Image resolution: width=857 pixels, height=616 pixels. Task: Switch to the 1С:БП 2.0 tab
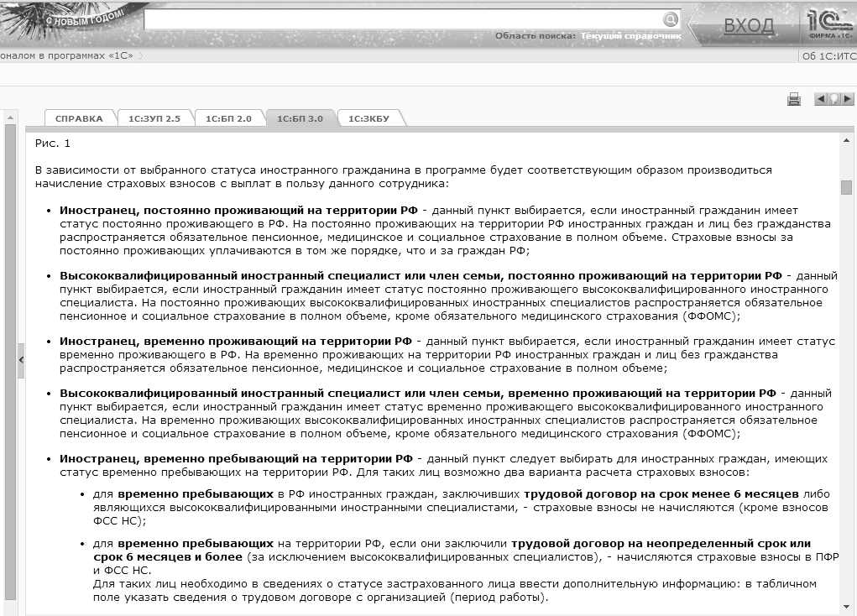tap(228, 118)
